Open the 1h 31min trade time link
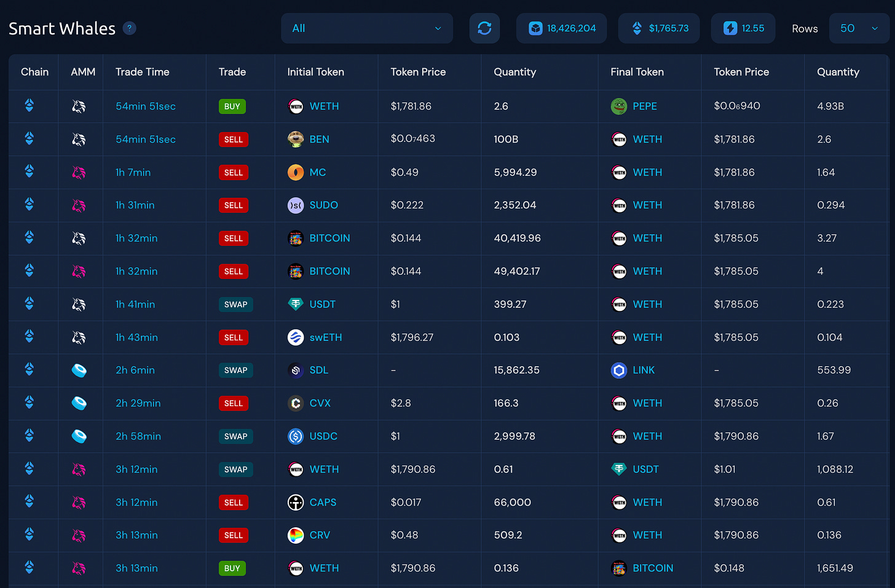The height and width of the screenshot is (588, 895). click(x=135, y=205)
